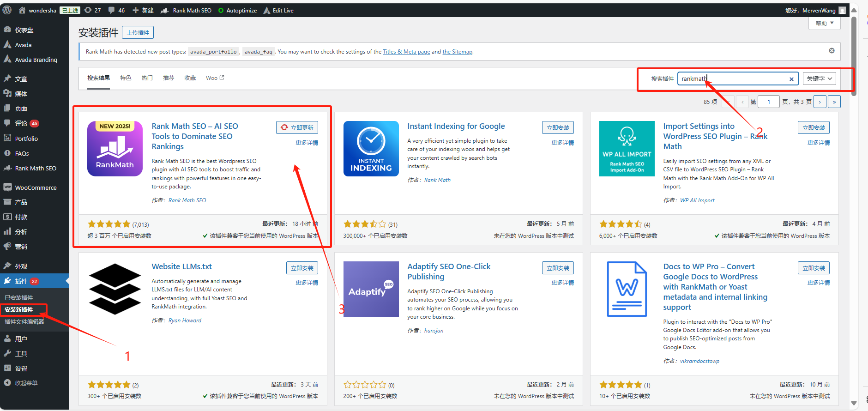Open the Sitemap link in notice
This screenshot has width=868, height=411.
pos(458,52)
